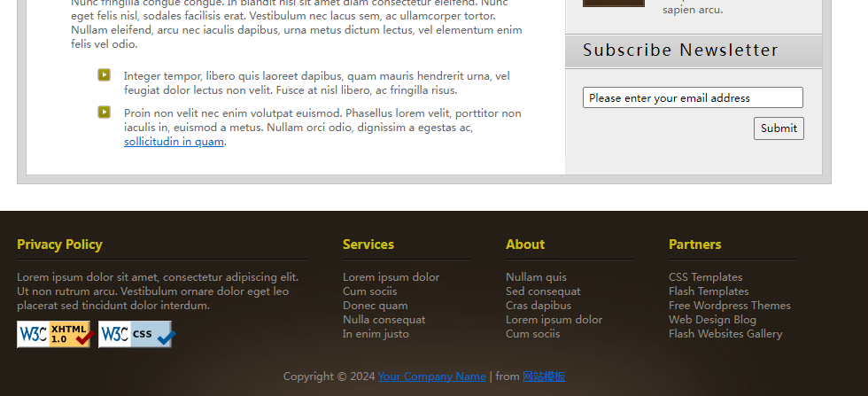868x396 pixels.
Task: Open Nullam quis under About
Action: [536, 277]
